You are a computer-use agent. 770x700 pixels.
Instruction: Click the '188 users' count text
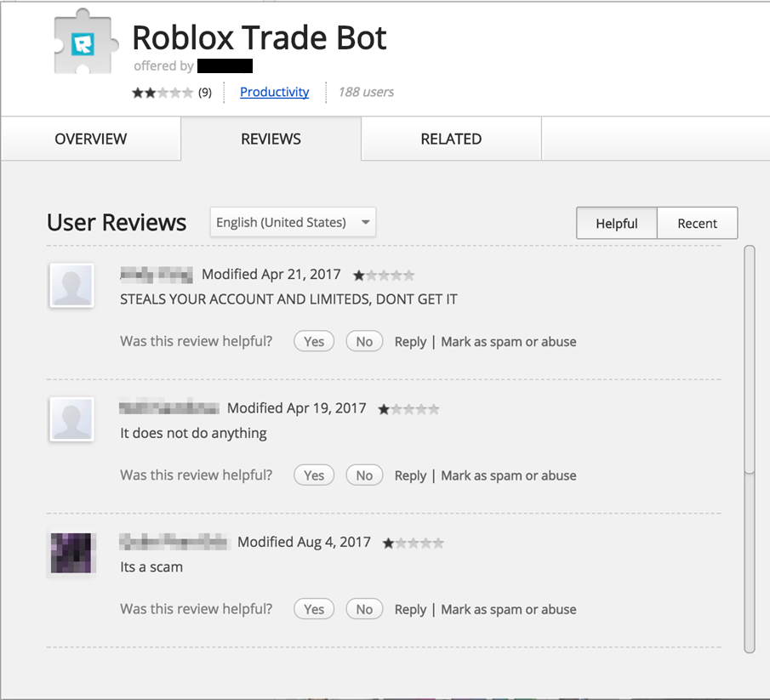tap(366, 92)
